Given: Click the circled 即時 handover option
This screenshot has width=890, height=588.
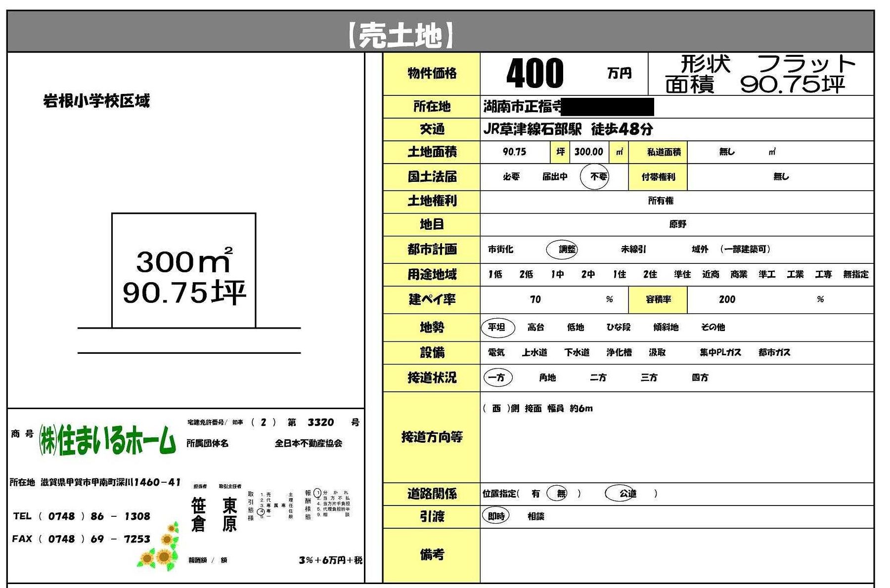Looking at the screenshot, I should pyautogui.click(x=496, y=516).
